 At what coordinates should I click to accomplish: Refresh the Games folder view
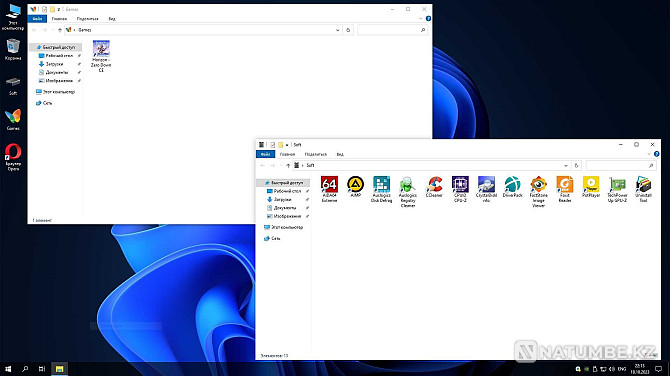(348, 30)
